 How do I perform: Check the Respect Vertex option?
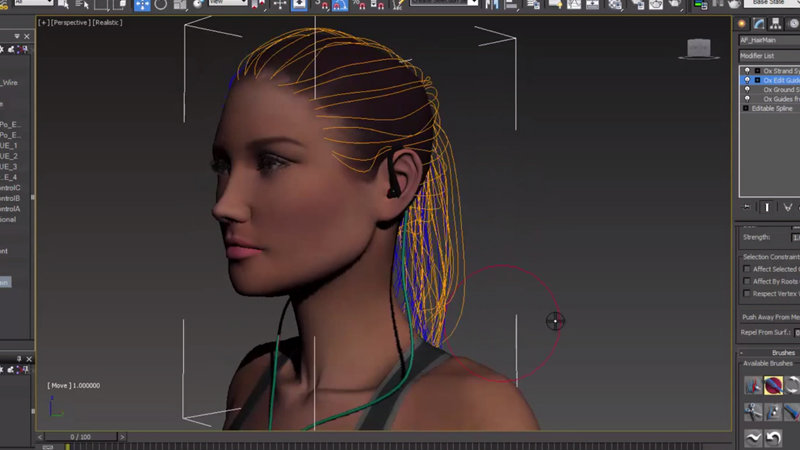coord(747,294)
